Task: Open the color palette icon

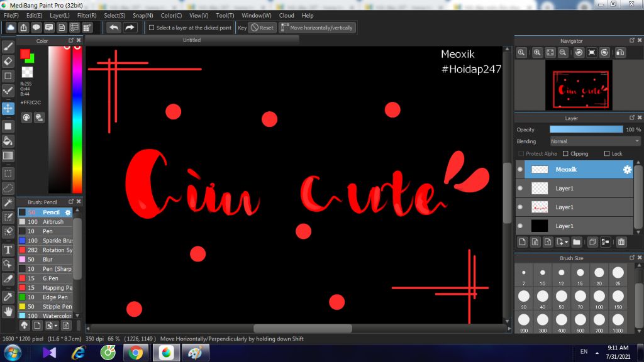Action: point(26,118)
